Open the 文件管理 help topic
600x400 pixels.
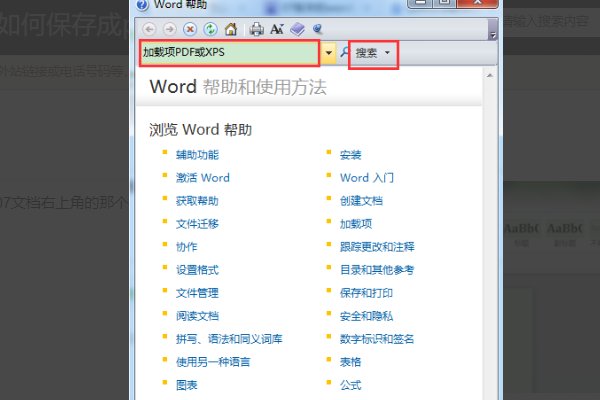click(x=197, y=293)
